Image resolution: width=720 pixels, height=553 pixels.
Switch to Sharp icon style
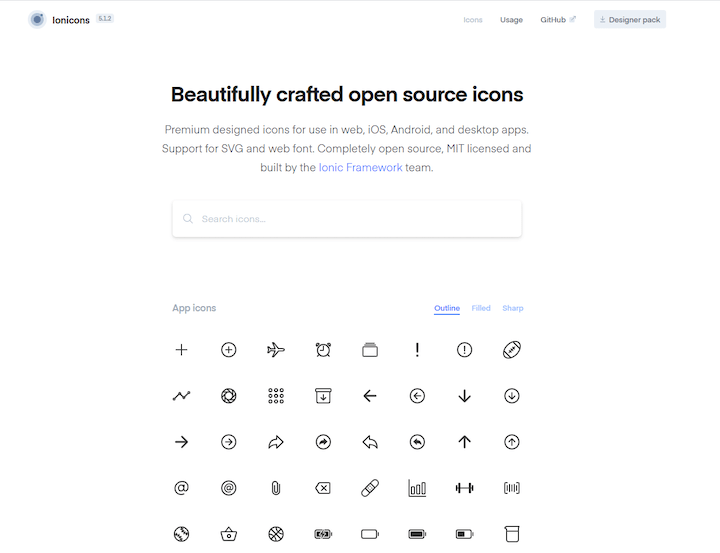513,308
